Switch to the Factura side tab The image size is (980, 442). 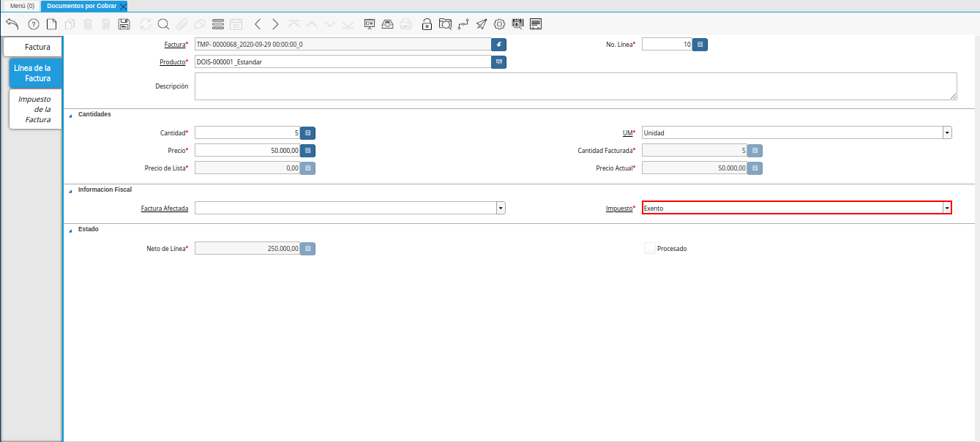33,48
